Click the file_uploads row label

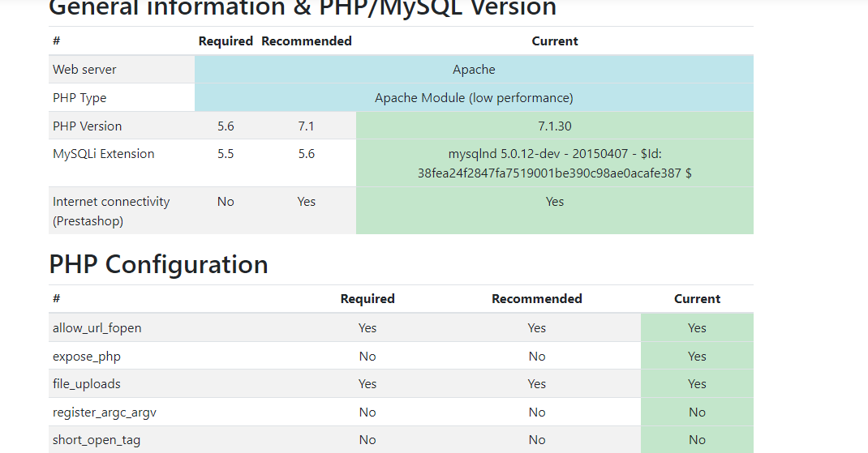(86, 383)
